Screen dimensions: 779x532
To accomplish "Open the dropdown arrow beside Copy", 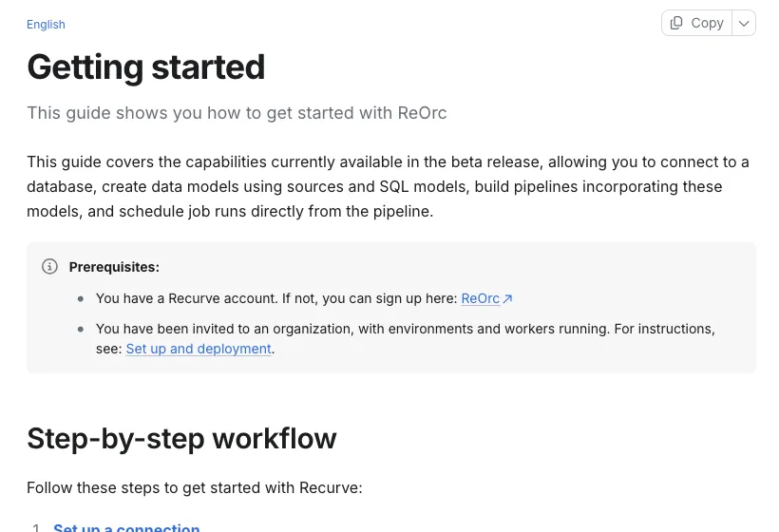I will point(744,24).
